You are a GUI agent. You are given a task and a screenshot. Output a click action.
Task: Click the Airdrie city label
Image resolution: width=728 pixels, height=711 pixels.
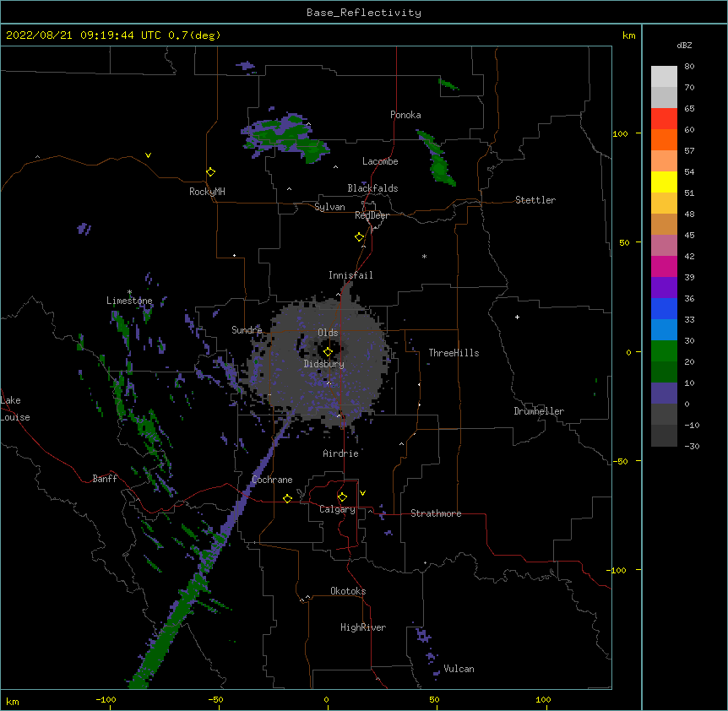(340, 453)
